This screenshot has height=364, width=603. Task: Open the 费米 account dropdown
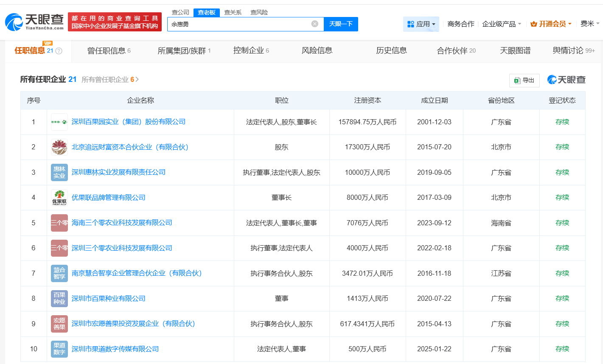tap(589, 24)
